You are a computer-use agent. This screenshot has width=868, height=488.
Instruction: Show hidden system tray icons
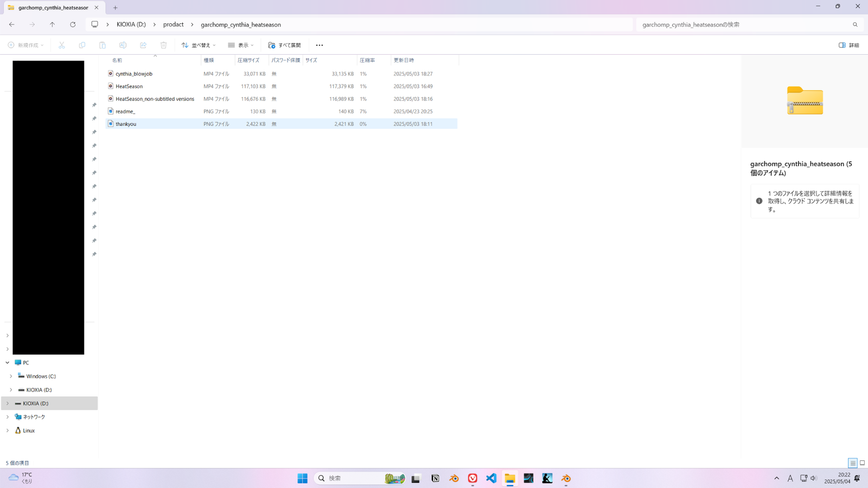coord(776,478)
